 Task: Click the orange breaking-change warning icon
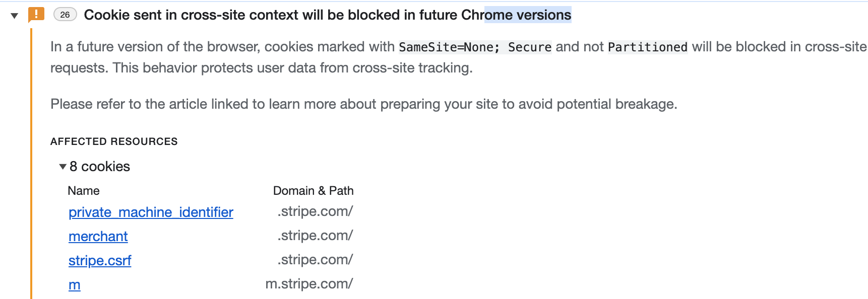click(x=36, y=15)
